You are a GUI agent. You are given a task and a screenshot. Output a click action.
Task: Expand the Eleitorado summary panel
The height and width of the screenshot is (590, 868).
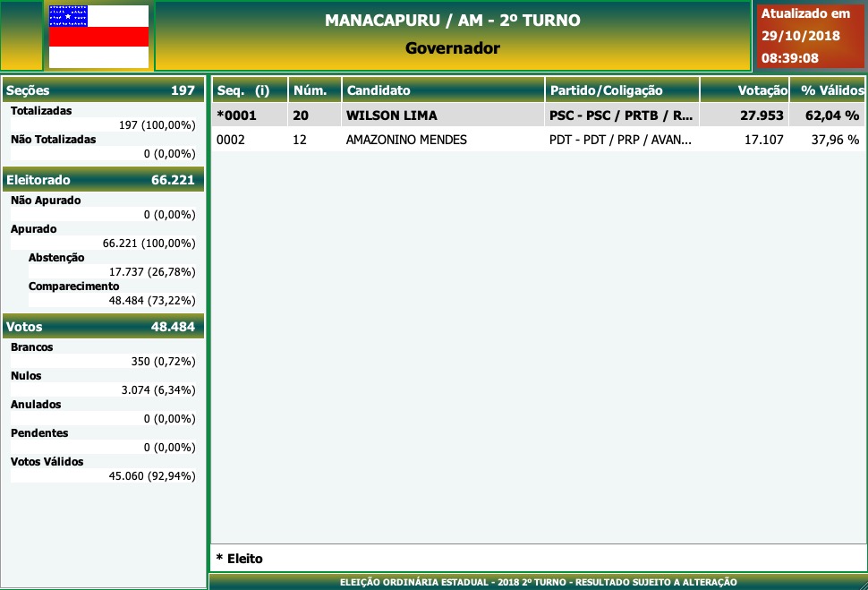pos(103,178)
